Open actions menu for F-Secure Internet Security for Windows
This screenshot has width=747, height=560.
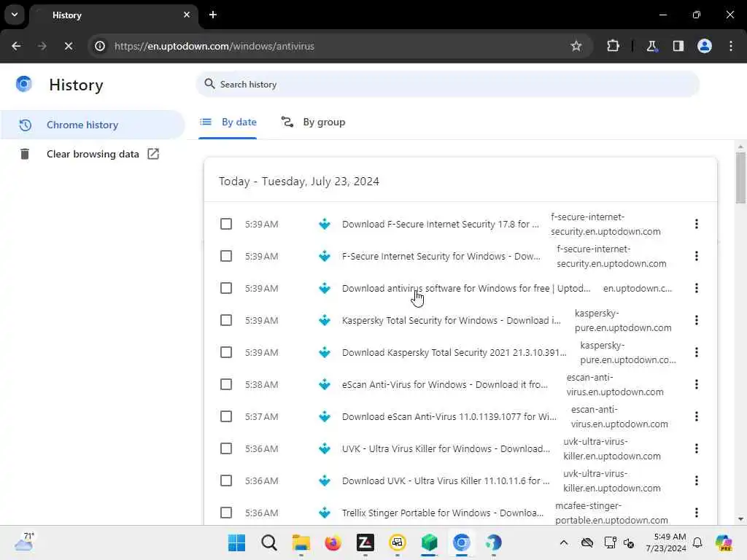[697, 256]
